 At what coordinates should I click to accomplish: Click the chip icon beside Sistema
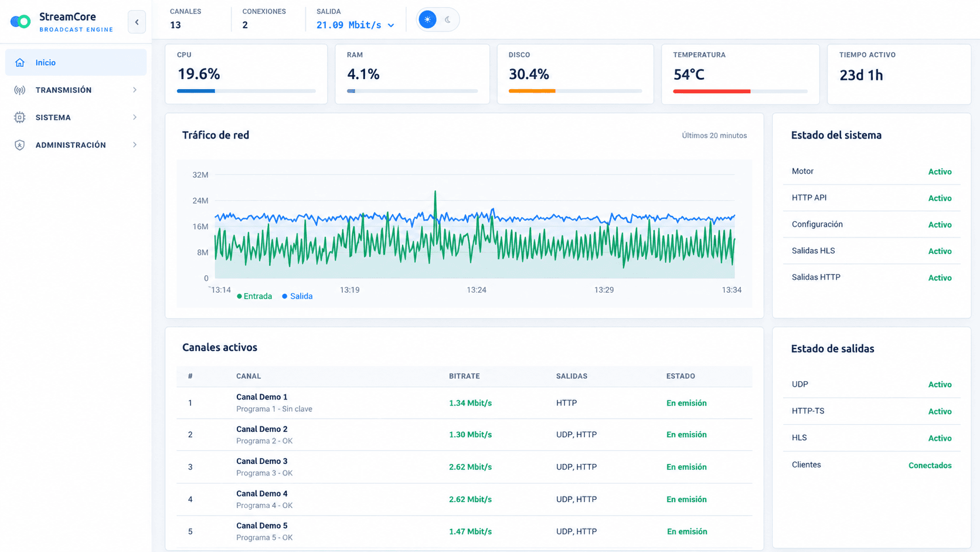point(20,117)
